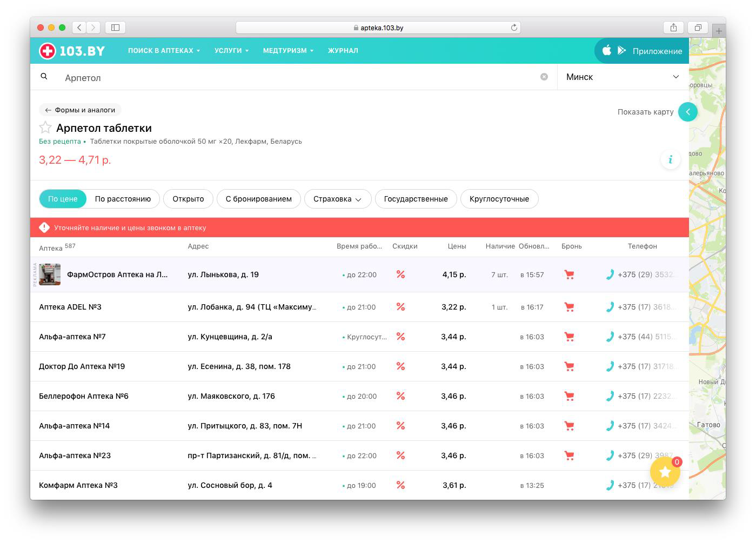756x543 pixels.
Task: Switch sorting to По расстоянию
Action: (x=123, y=199)
